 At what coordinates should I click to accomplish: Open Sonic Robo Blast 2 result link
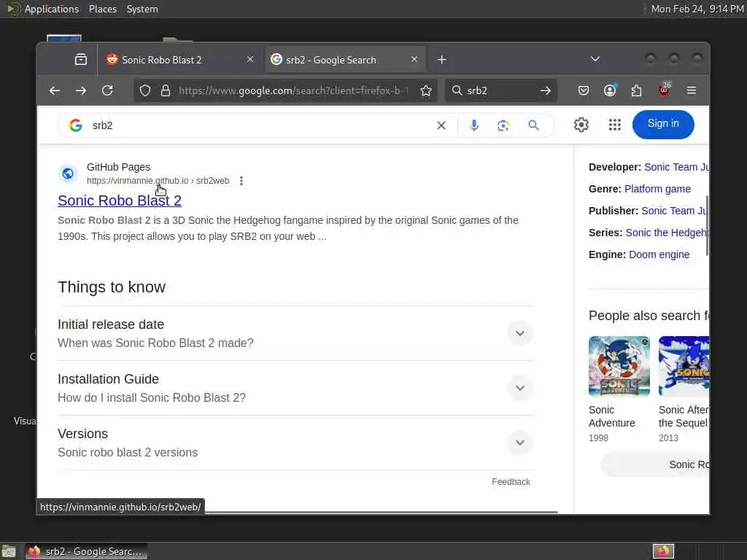click(x=120, y=201)
